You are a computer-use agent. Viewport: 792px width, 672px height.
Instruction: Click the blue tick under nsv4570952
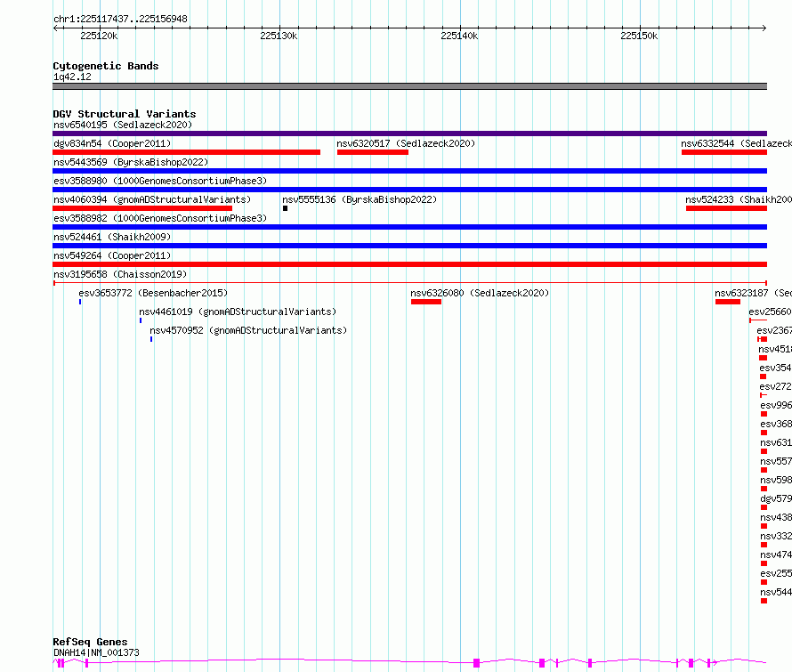coord(151,339)
